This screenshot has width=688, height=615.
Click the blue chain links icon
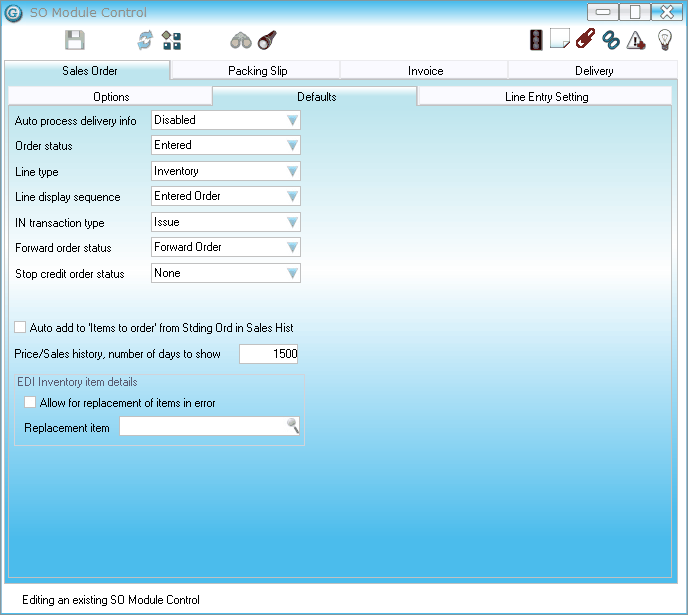[x=611, y=40]
